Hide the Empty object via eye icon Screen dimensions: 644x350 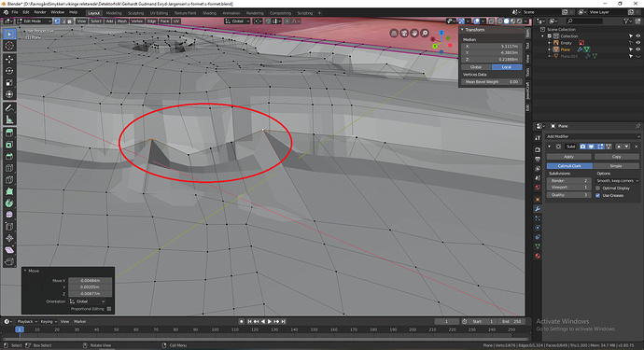[x=637, y=43]
